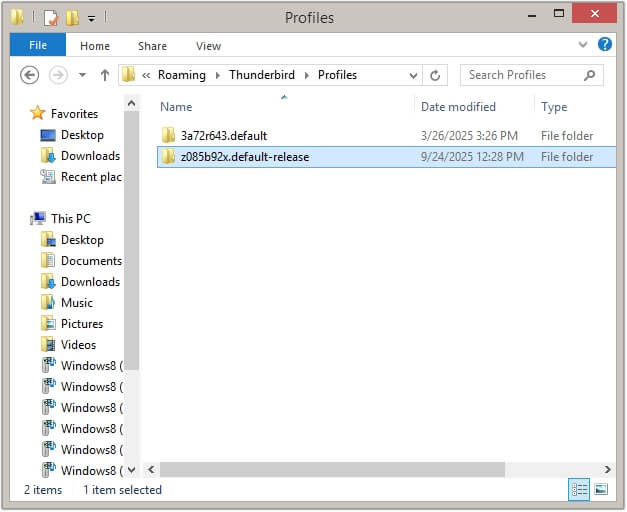Refresh the Profiles folder view
The height and width of the screenshot is (512, 627).
435,75
